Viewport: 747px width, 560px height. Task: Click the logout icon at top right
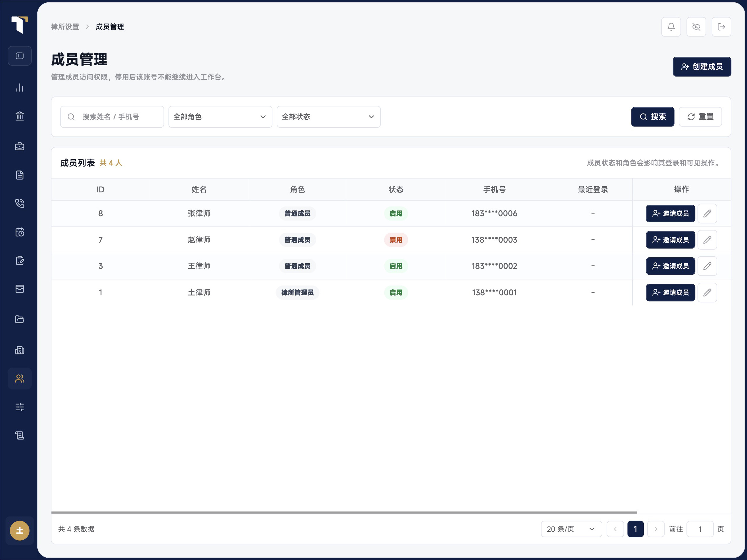[x=721, y=27]
